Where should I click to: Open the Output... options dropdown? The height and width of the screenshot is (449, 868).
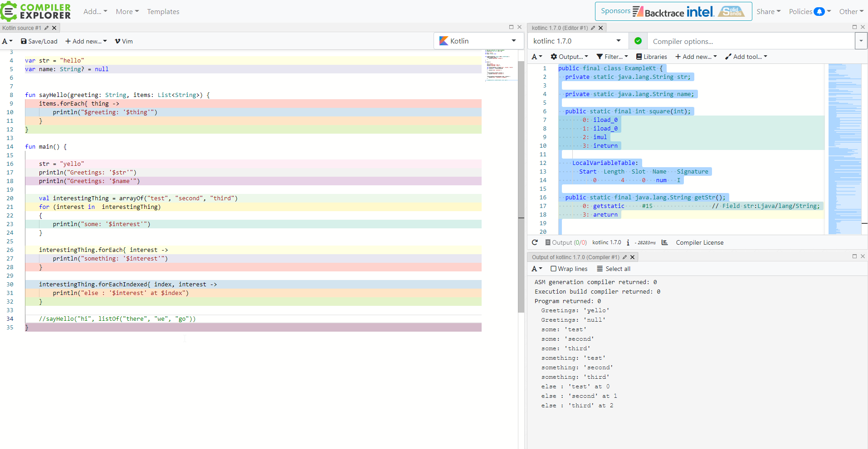[x=569, y=57]
